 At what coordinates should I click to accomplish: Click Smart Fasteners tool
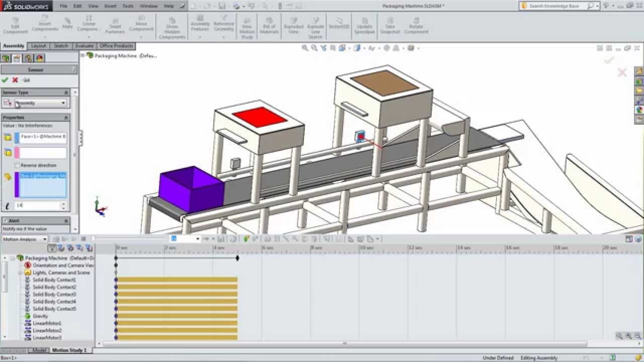click(115, 25)
